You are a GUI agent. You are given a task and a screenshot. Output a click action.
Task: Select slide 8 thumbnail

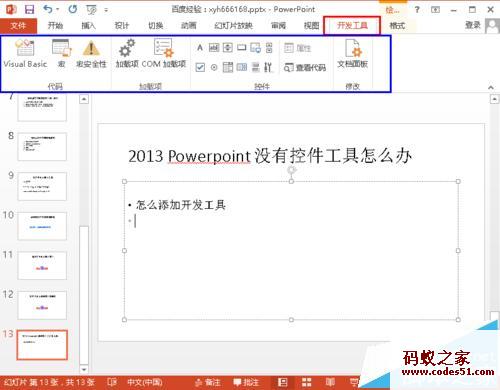coord(42,147)
